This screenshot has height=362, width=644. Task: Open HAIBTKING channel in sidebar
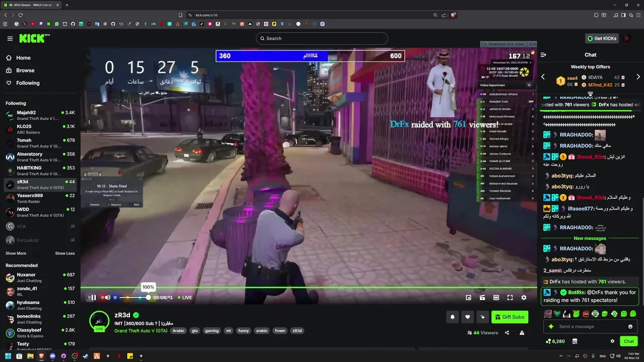40,170
